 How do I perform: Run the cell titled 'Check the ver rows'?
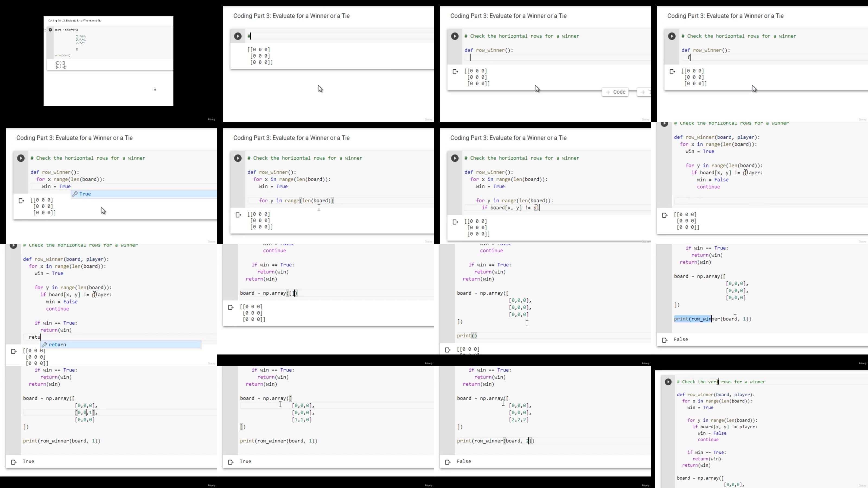click(x=668, y=381)
